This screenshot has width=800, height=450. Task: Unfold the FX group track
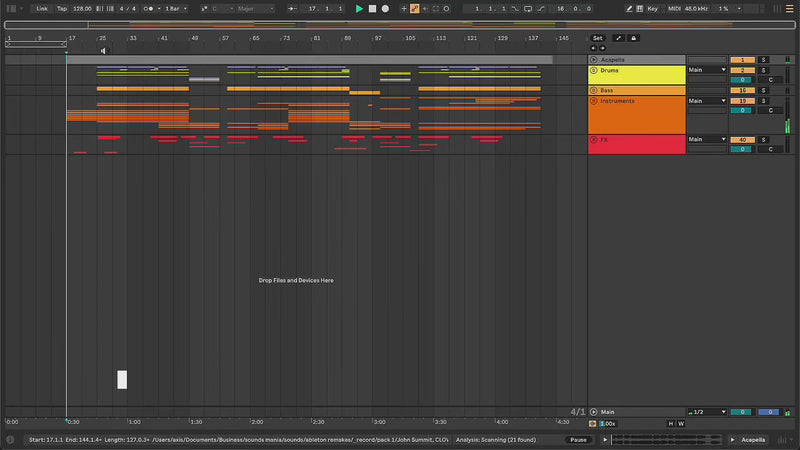(593, 140)
